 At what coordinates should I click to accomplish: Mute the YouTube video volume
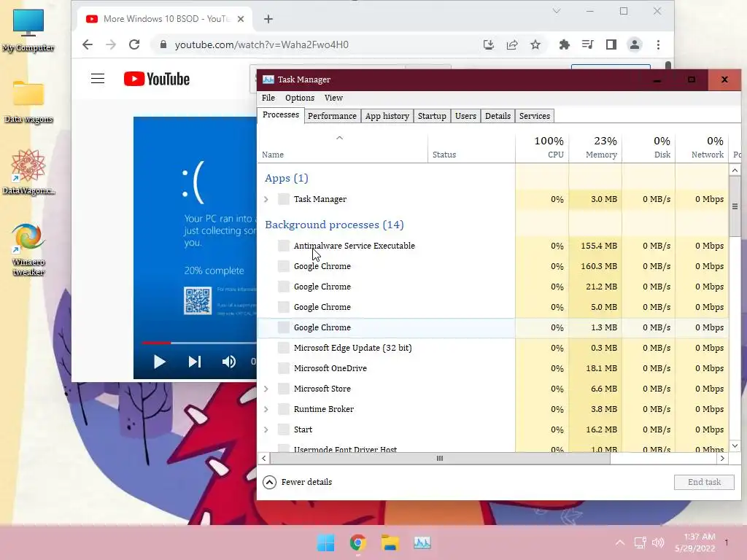[x=228, y=362]
